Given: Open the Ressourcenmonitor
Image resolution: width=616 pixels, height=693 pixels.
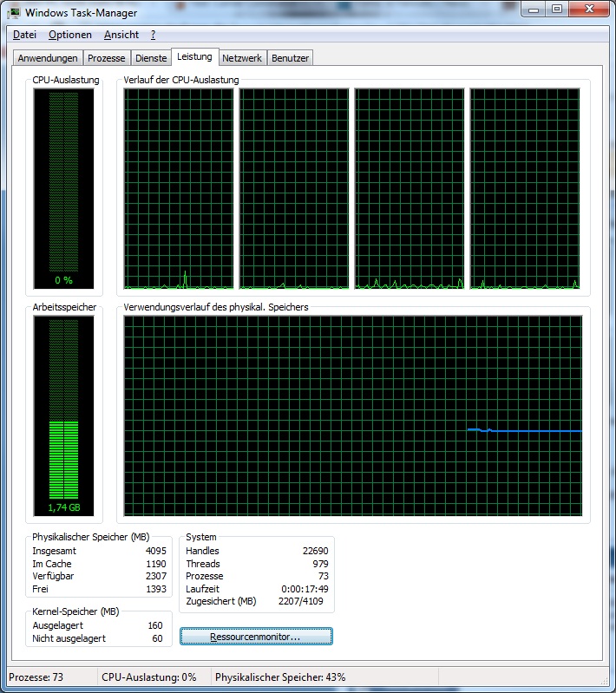Looking at the screenshot, I should (x=256, y=637).
